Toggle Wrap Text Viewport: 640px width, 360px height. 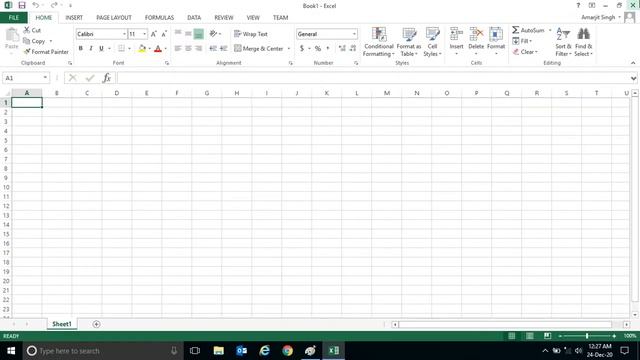(251, 34)
